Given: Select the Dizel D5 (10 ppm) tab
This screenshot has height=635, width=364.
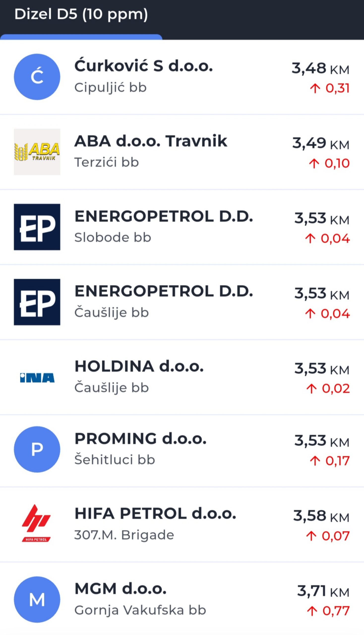Looking at the screenshot, I should click(81, 14).
